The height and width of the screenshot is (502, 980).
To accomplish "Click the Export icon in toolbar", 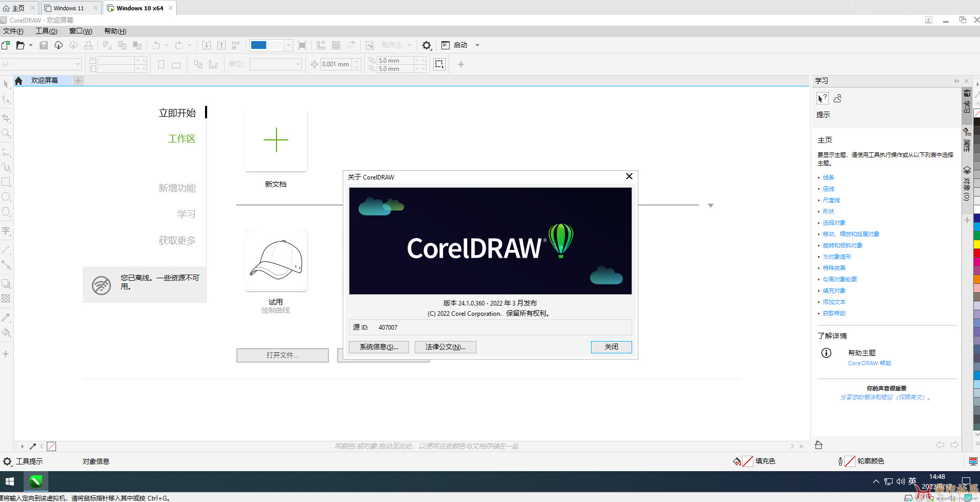I will coord(221,45).
